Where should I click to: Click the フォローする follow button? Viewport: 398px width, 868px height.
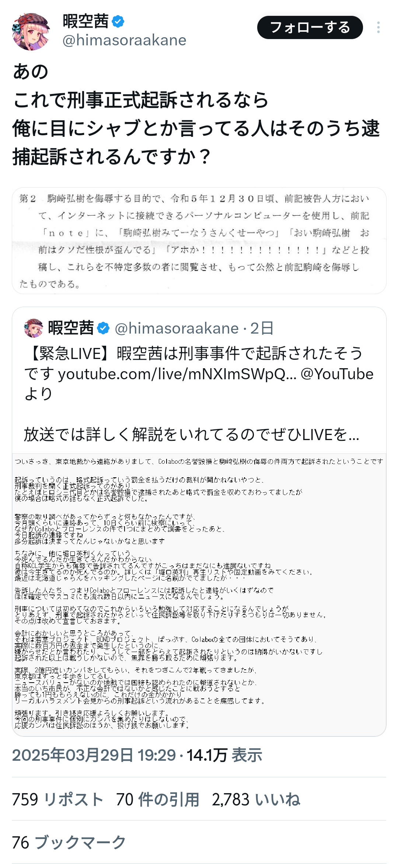[x=310, y=27]
